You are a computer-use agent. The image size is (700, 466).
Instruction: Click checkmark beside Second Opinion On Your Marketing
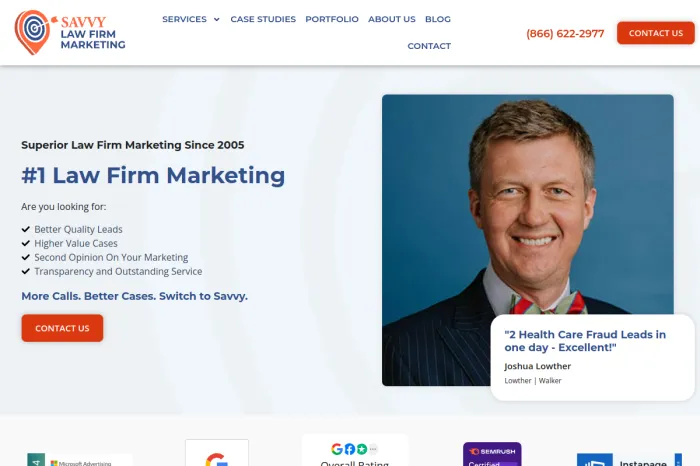tap(25, 257)
